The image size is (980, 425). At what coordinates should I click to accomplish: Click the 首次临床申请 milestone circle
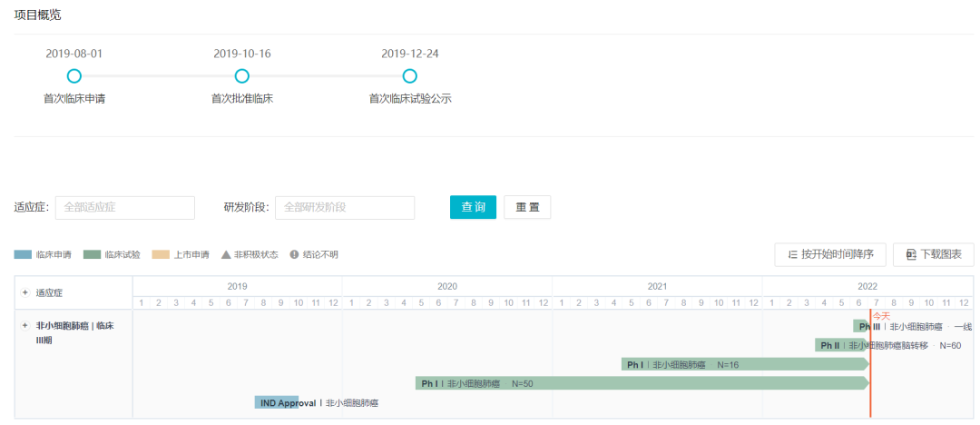pos(74,76)
